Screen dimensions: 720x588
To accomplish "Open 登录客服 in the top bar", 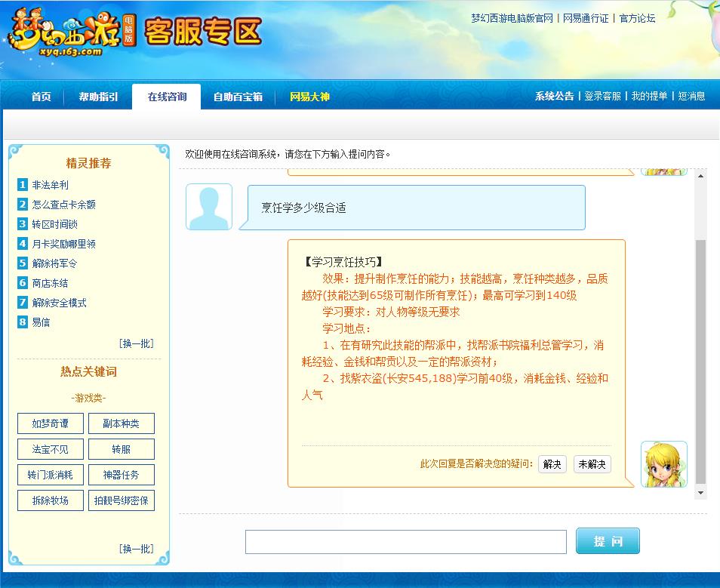I will (602, 97).
